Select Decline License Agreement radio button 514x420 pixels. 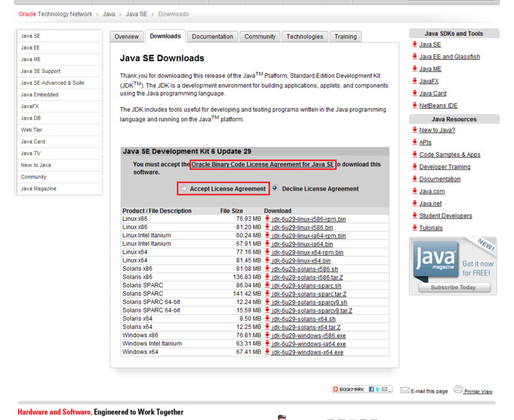coord(275,188)
